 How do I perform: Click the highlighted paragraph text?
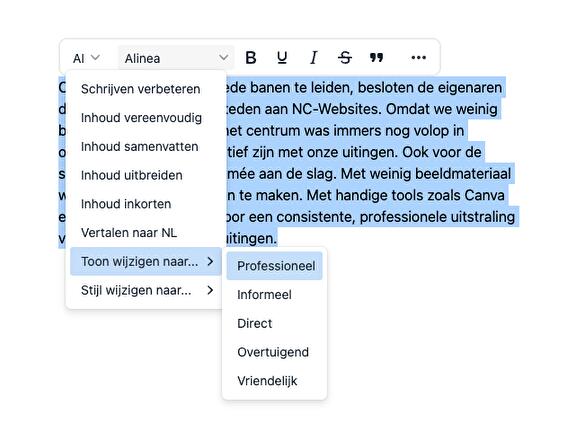367,152
